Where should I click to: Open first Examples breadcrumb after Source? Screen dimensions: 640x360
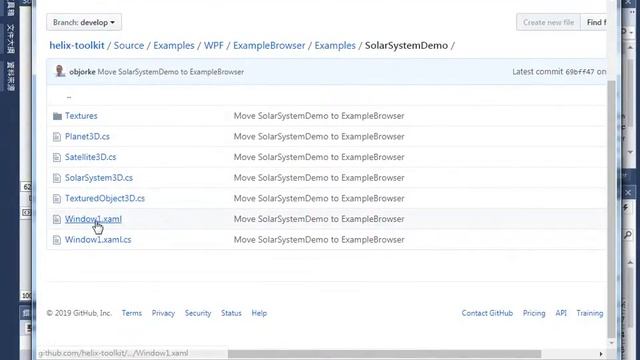click(173, 45)
